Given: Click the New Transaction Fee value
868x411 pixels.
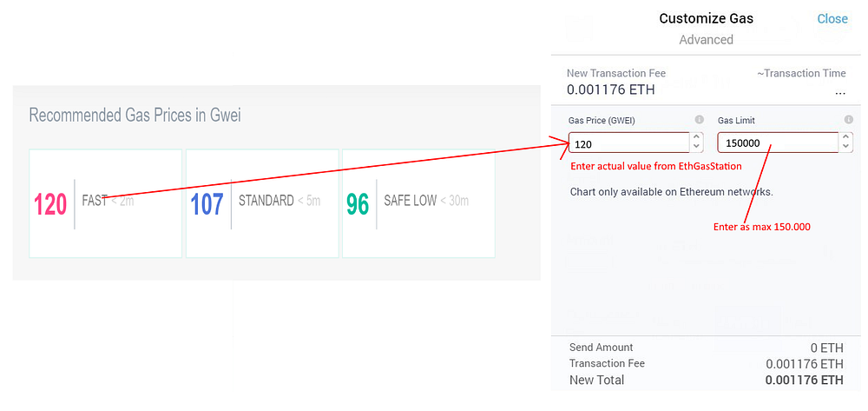Looking at the screenshot, I should (x=610, y=89).
